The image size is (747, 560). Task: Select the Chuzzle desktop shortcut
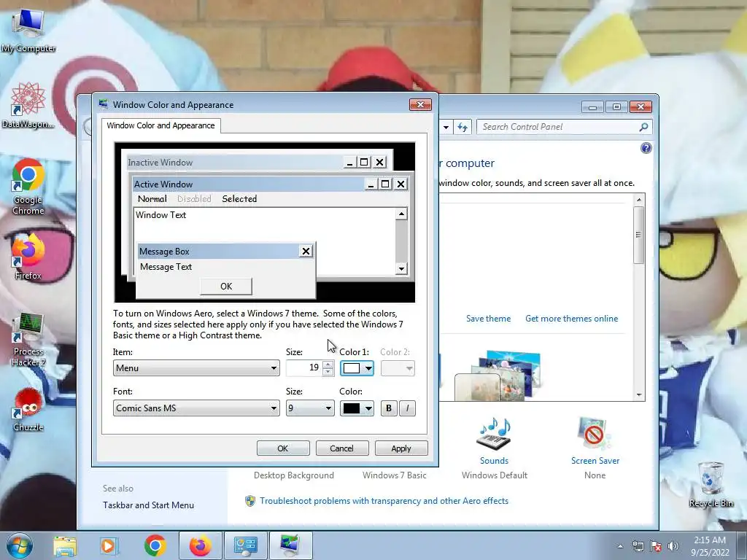[x=28, y=410]
